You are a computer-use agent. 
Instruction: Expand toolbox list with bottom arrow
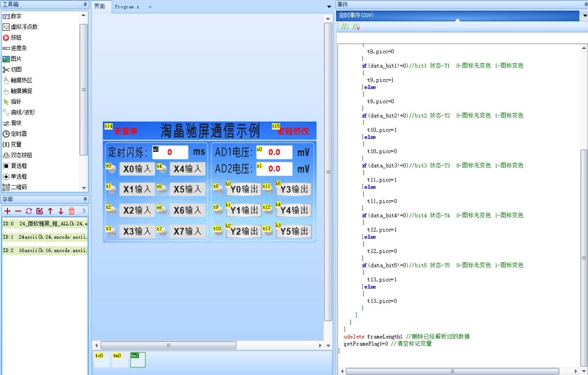84,188
